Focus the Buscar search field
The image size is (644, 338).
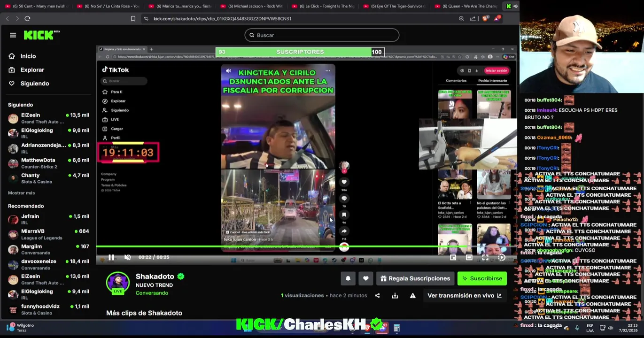click(322, 35)
